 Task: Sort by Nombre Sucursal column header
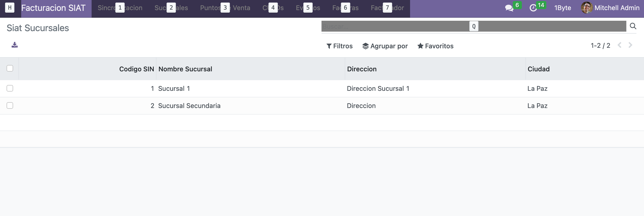coord(185,69)
